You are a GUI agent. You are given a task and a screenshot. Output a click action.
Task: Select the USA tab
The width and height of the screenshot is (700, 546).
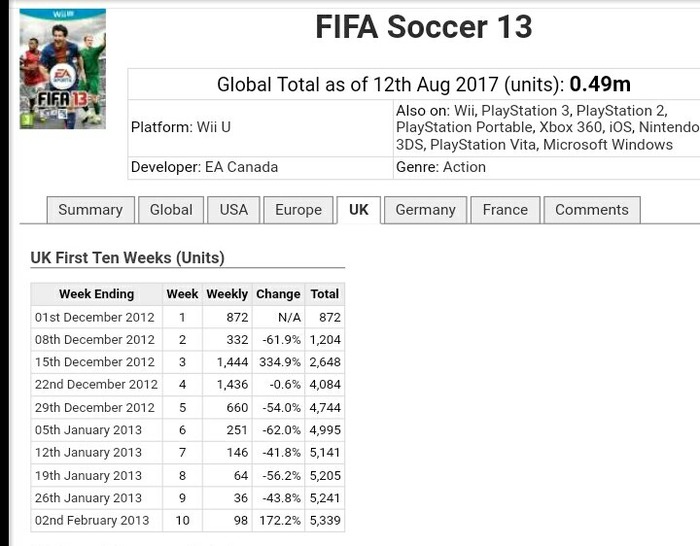click(233, 210)
